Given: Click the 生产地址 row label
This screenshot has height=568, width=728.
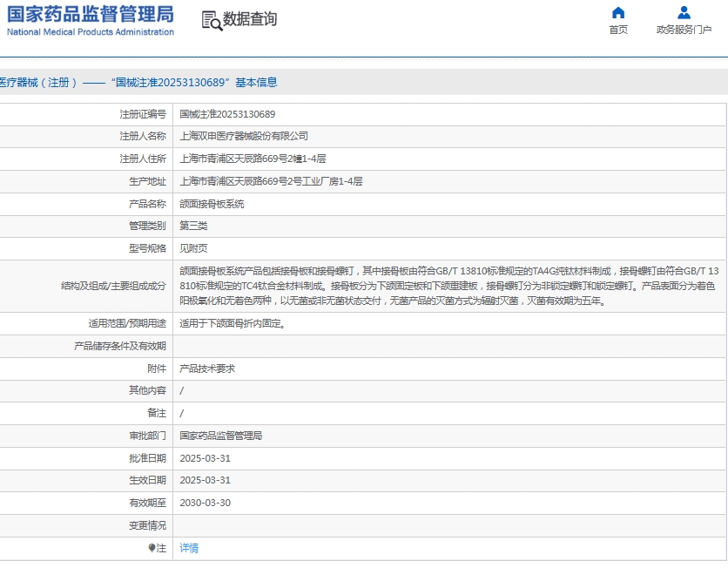Looking at the screenshot, I should click(x=148, y=181).
